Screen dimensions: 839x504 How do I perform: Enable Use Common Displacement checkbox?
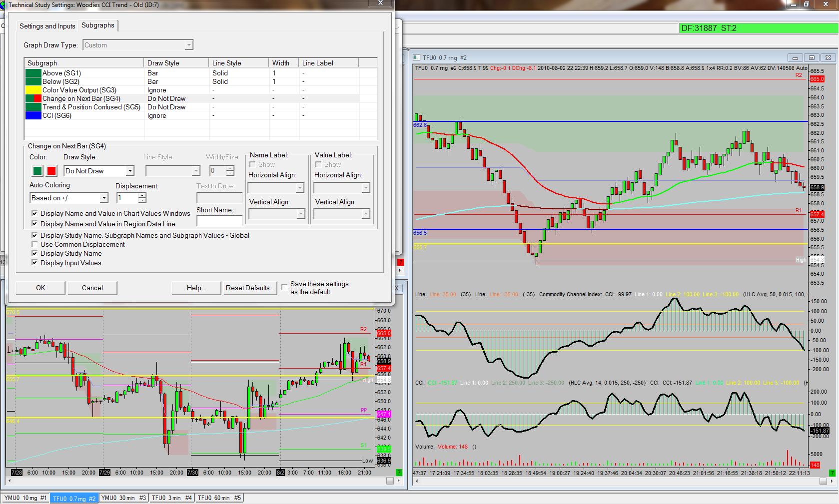point(34,245)
